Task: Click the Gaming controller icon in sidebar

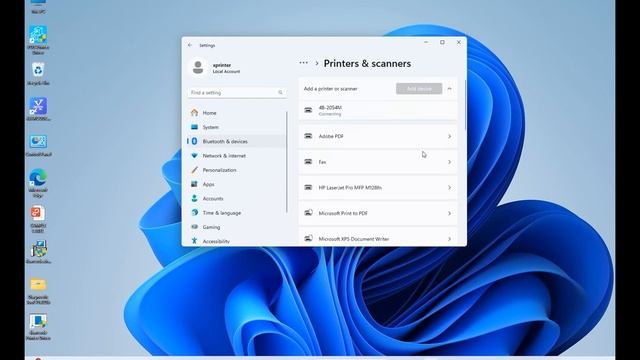Action: (194, 227)
